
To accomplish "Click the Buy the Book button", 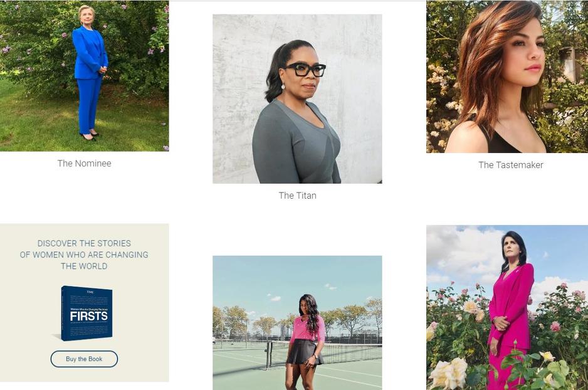I will pos(85,359).
